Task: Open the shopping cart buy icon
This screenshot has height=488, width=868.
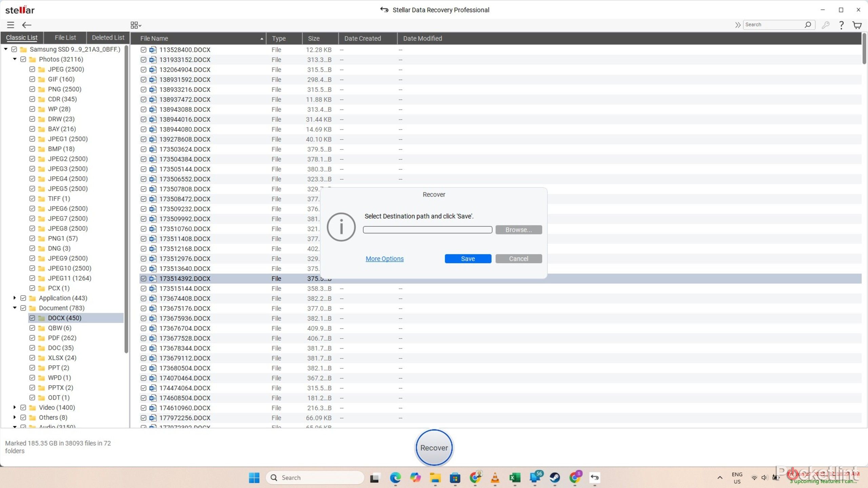Action: tap(857, 25)
